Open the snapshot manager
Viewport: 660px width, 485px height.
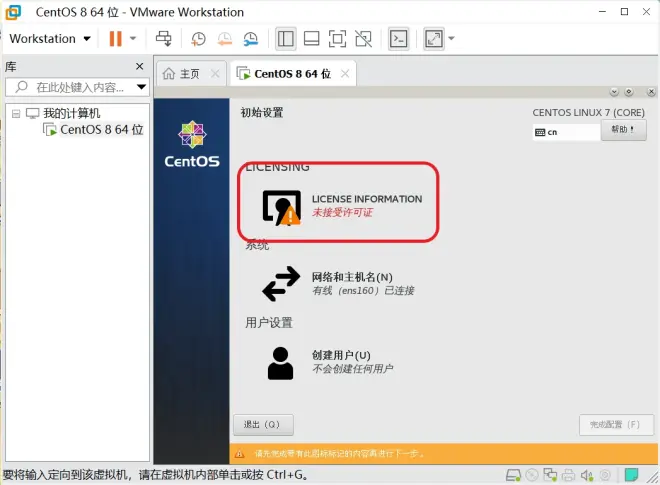250,39
